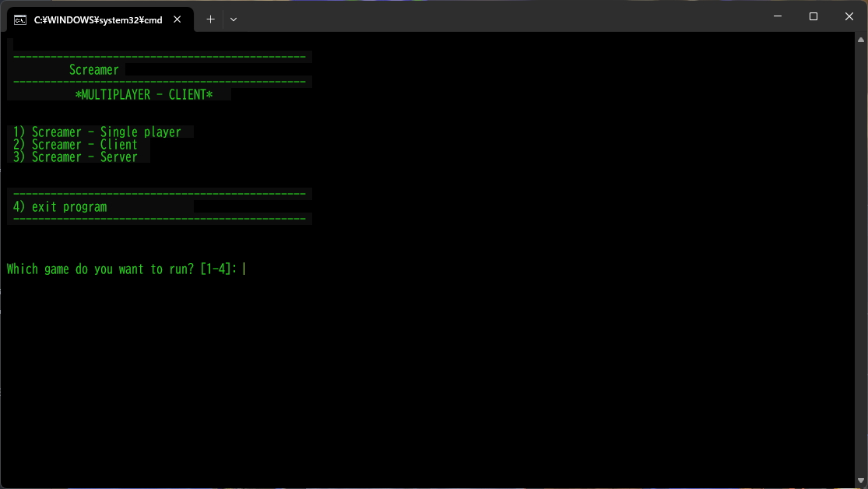Screen dimensions: 868x489
Task: Click the exit program option
Action: point(60,206)
